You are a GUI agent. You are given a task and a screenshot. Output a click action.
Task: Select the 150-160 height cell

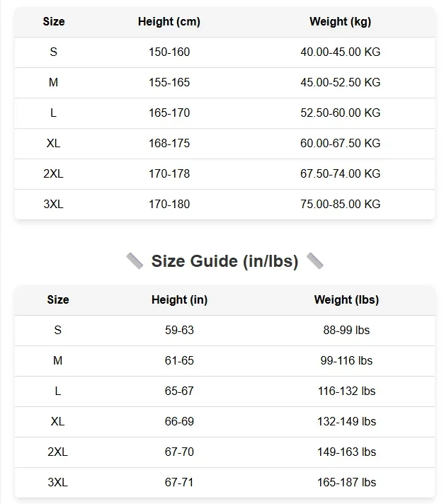pyautogui.click(x=169, y=52)
